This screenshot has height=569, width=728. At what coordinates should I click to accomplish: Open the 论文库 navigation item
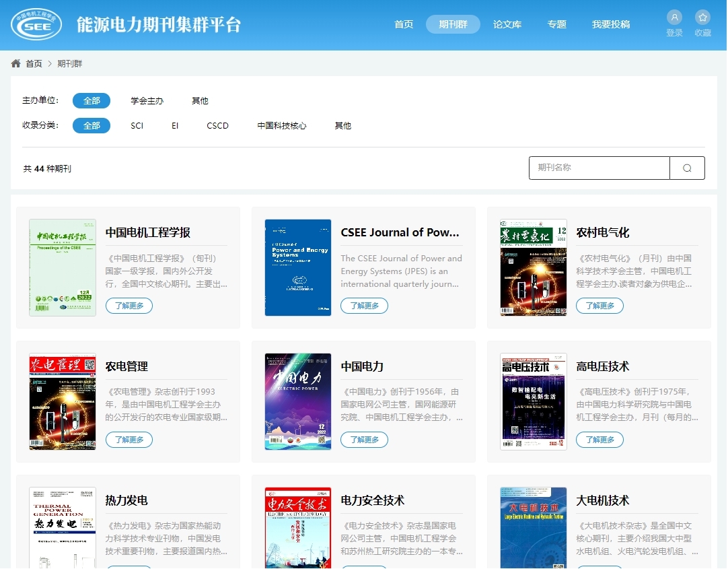[x=507, y=24]
